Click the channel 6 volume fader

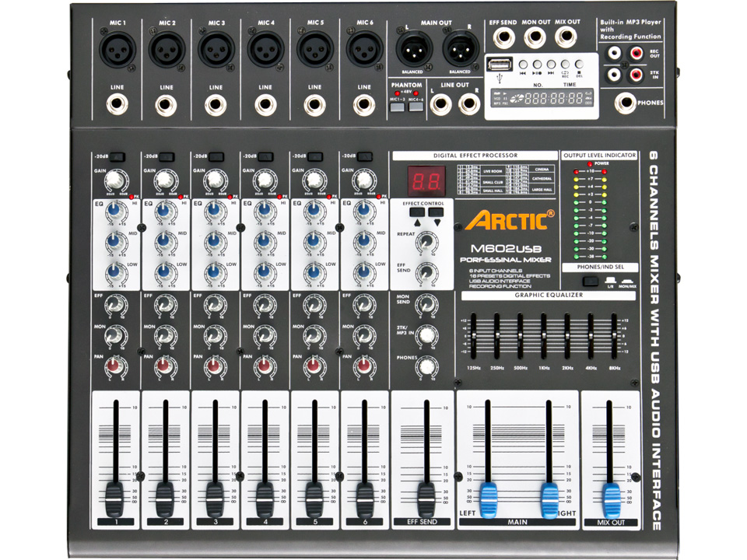(364, 500)
